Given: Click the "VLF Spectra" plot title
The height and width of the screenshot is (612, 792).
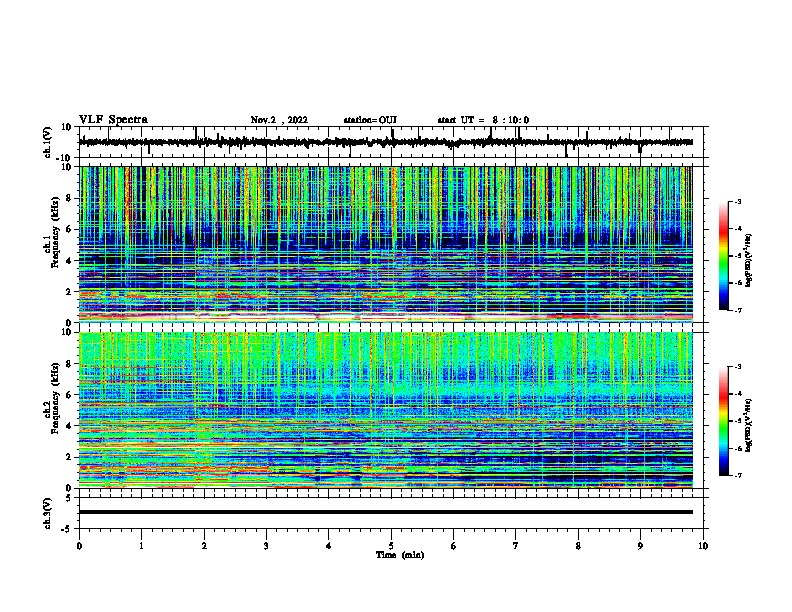Looking at the screenshot, I should pyautogui.click(x=113, y=120).
